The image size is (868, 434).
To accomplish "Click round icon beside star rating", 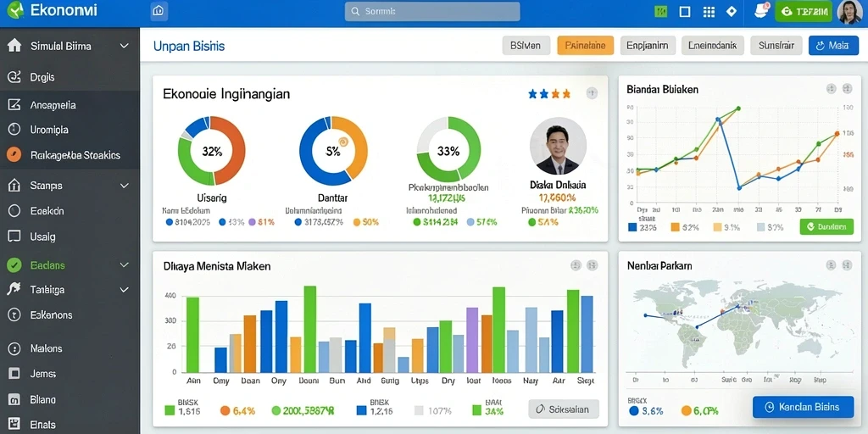I will coord(593,93).
